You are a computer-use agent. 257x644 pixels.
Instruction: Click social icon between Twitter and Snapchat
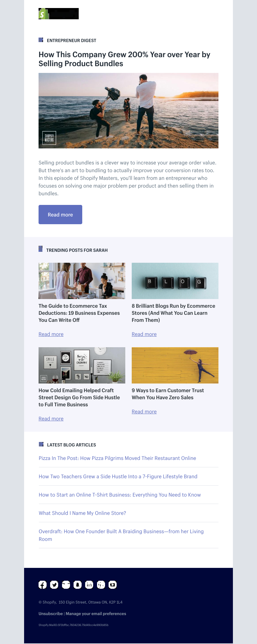tap(66, 585)
